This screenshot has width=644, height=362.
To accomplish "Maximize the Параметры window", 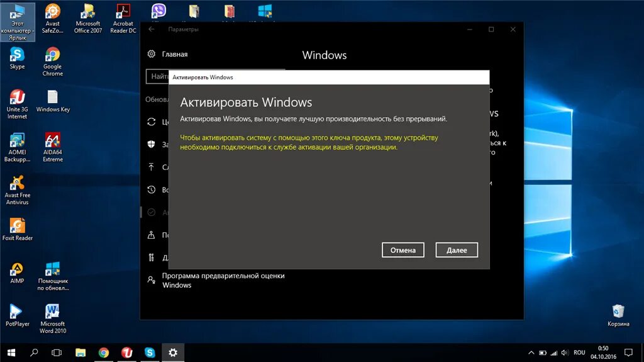I will click(x=491, y=29).
